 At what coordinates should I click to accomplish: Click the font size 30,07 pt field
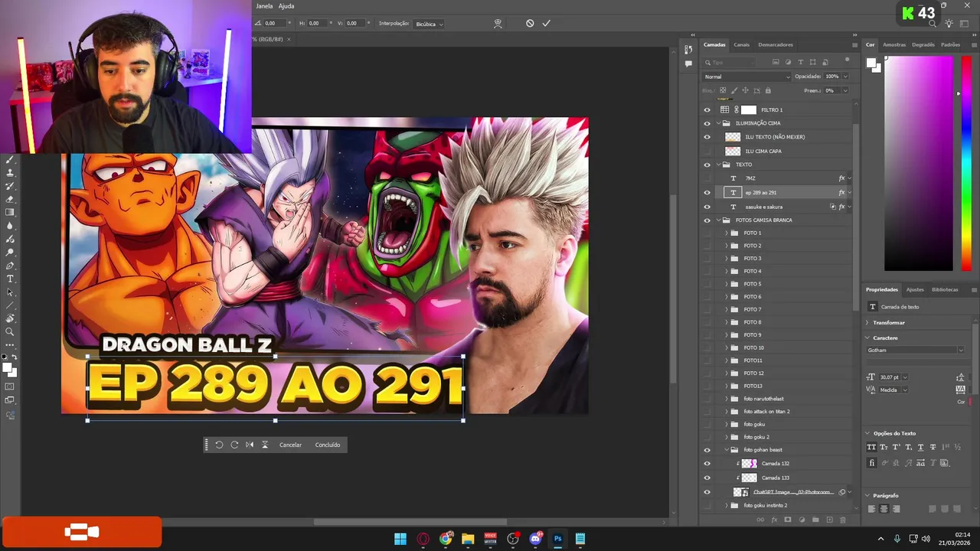click(890, 377)
